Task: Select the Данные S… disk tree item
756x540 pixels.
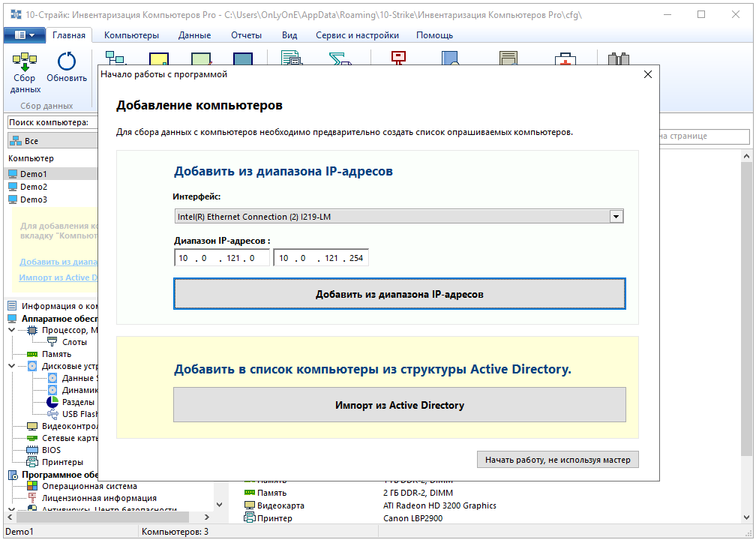Action: (79, 378)
